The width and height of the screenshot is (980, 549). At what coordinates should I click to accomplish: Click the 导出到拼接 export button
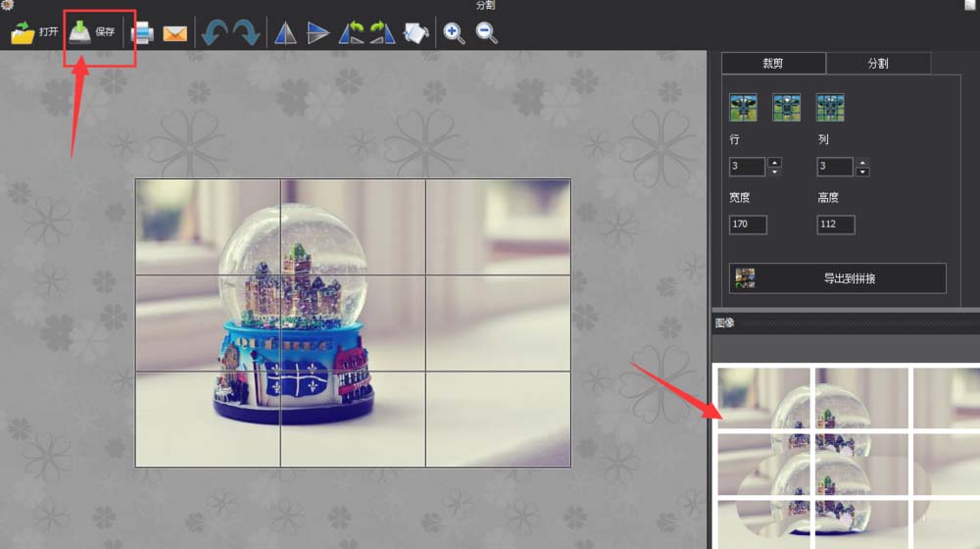[x=838, y=278]
